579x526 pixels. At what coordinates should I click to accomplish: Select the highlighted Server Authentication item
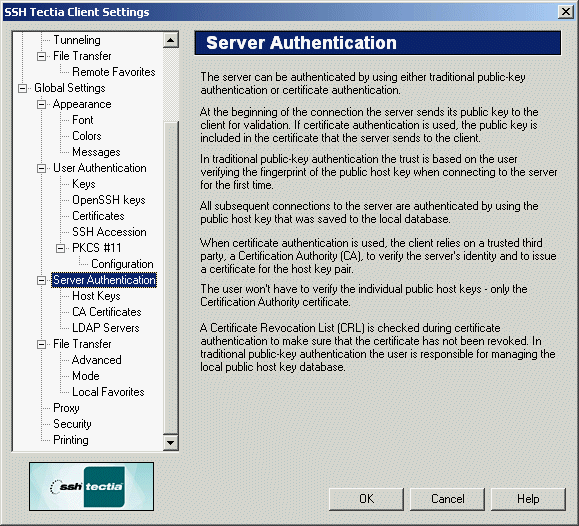point(104,280)
